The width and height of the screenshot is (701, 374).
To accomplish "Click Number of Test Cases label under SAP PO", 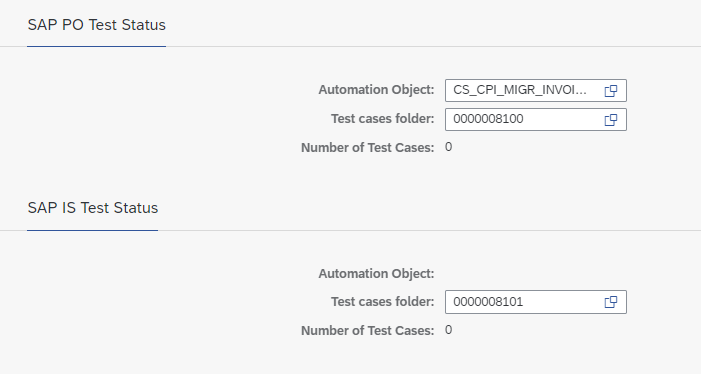I will click(x=367, y=147).
